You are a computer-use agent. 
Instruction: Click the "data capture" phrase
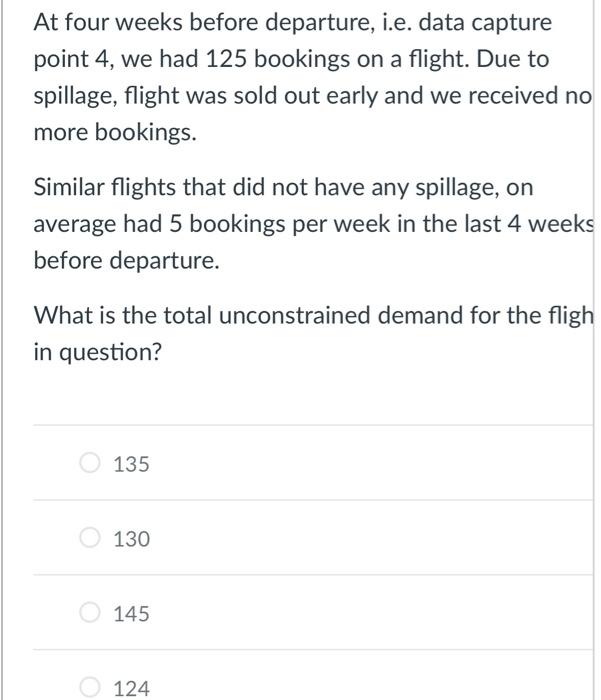[492, 22]
